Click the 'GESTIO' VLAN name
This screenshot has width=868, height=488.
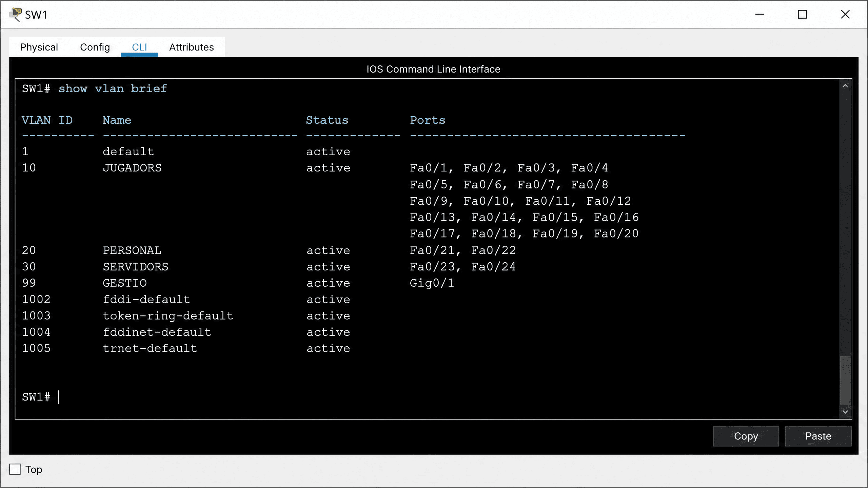125,283
